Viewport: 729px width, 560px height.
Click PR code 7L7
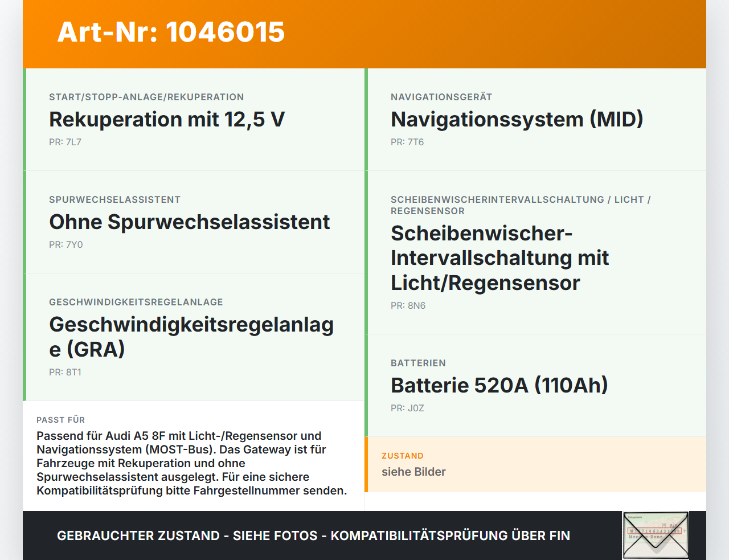point(65,142)
